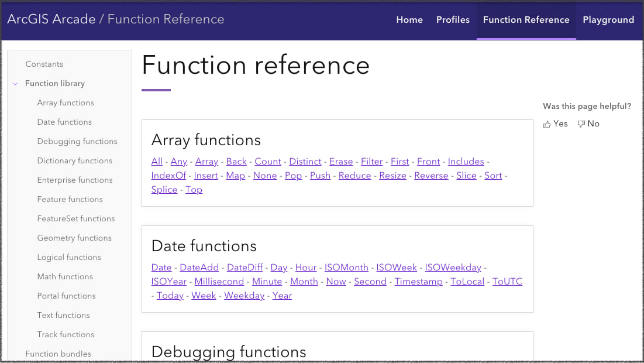Select Array functions in sidebar

(66, 103)
